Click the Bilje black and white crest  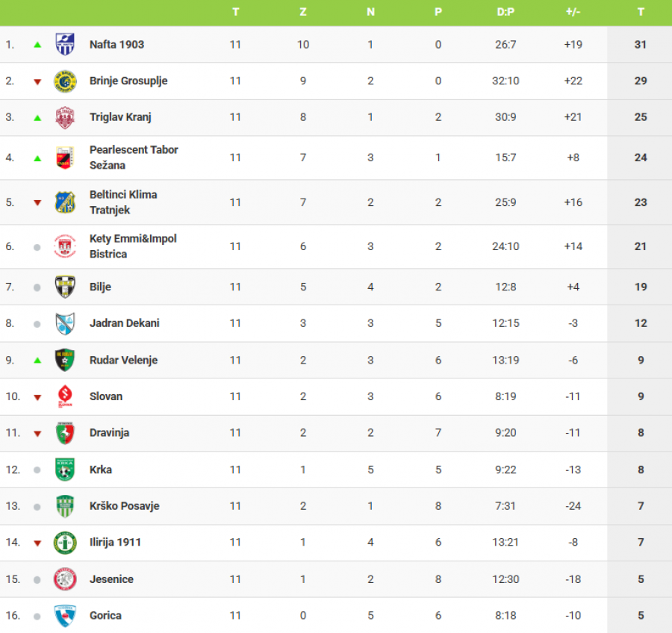pos(65,287)
